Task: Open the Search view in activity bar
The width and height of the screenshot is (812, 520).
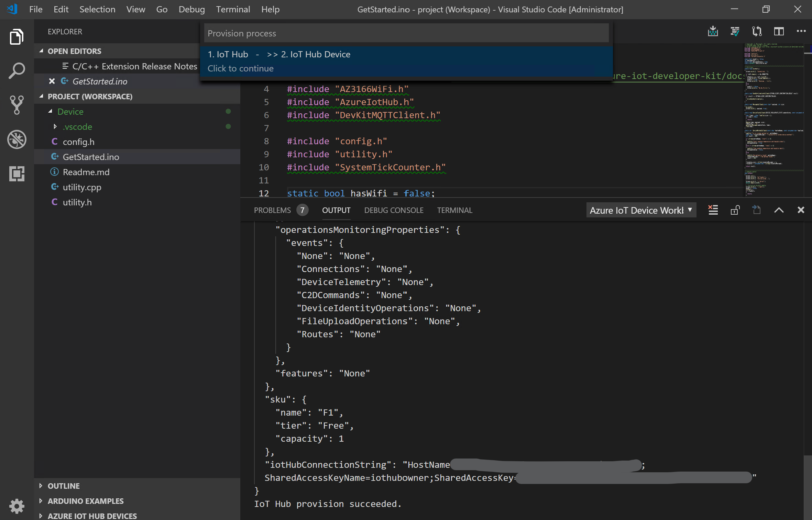Action: click(17, 71)
